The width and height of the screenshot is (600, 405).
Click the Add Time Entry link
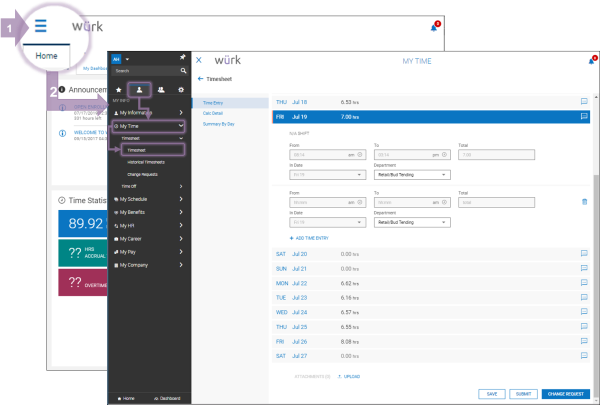(309, 238)
